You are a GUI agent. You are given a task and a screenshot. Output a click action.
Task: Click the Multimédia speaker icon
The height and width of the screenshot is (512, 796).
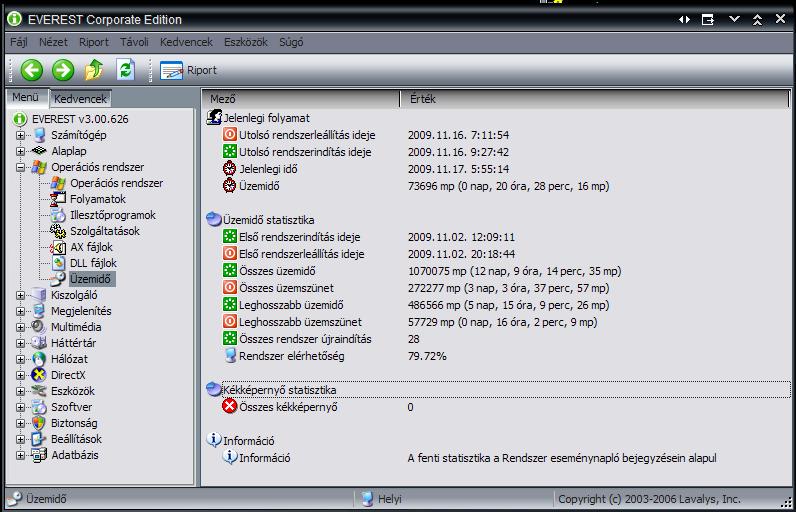pyautogui.click(x=39, y=327)
